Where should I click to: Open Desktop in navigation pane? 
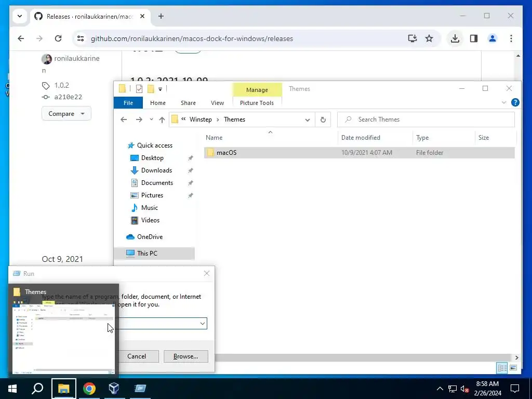point(152,158)
